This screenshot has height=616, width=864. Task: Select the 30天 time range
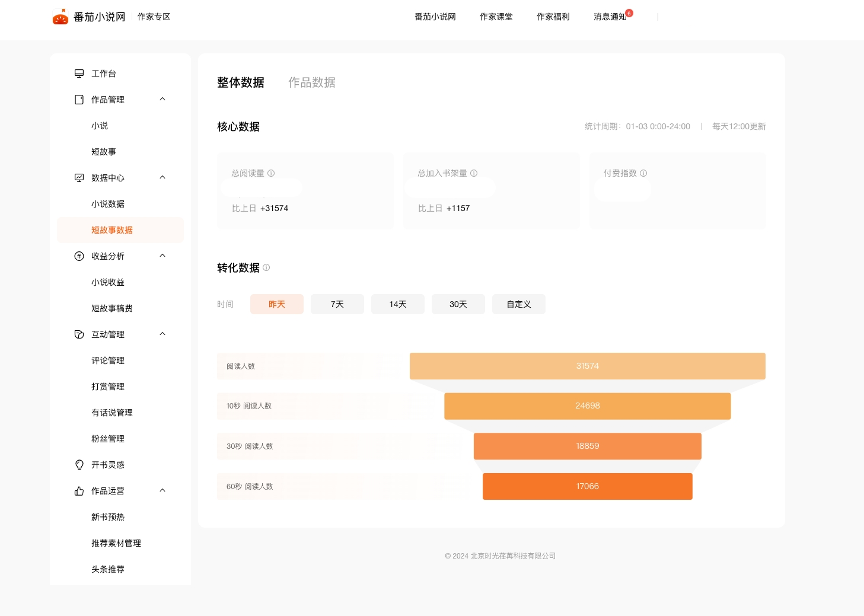pos(458,304)
